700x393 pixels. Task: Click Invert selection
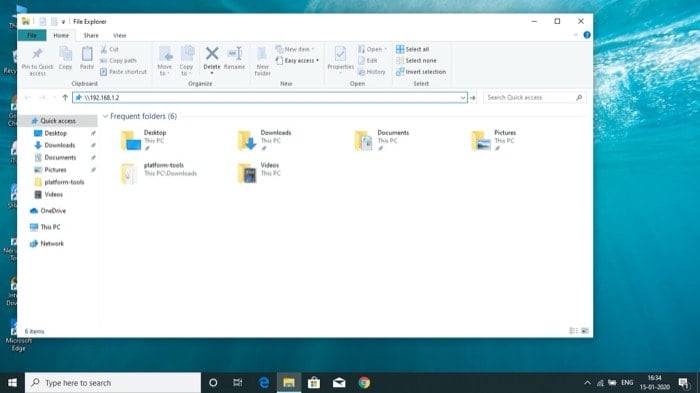pos(421,71)
